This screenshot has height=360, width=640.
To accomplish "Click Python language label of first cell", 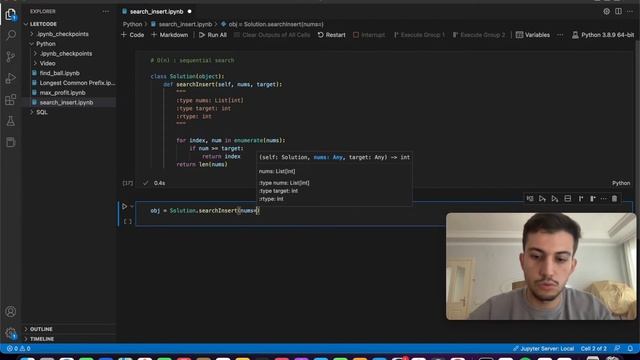I will click(x=621, y=183).
